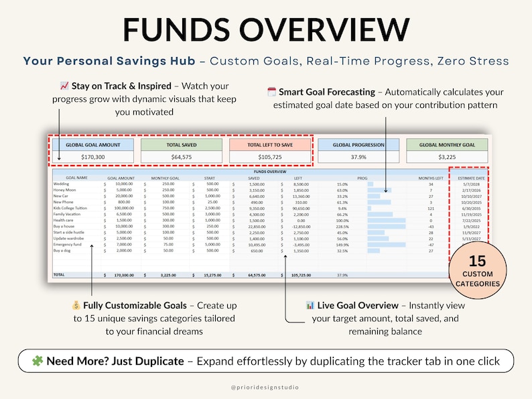Click the MONTHLY GOAL column header
Viewport: 532px width, 399px height.
click(x=165, y=178)
